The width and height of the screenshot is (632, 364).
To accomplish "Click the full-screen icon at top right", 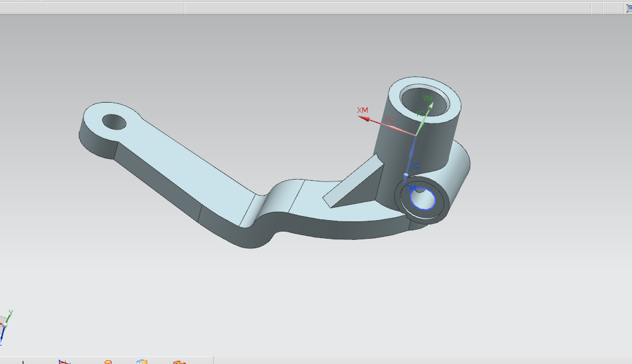I will 629,8.
